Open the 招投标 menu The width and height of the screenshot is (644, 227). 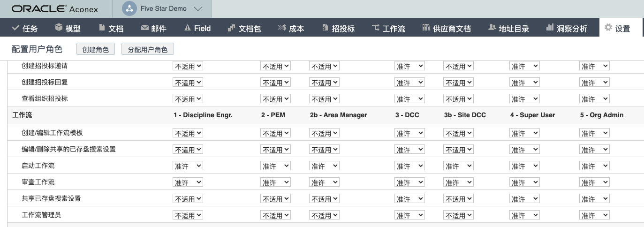[338, 28]
